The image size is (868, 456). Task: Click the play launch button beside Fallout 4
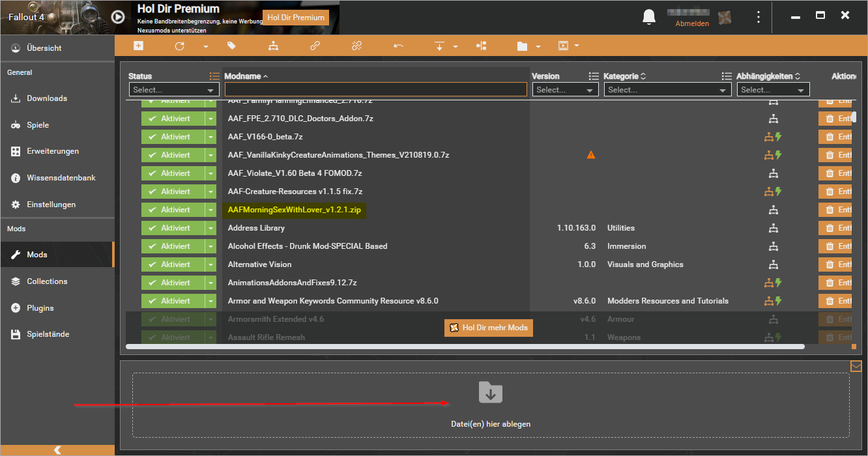click(x=117, y=17)
